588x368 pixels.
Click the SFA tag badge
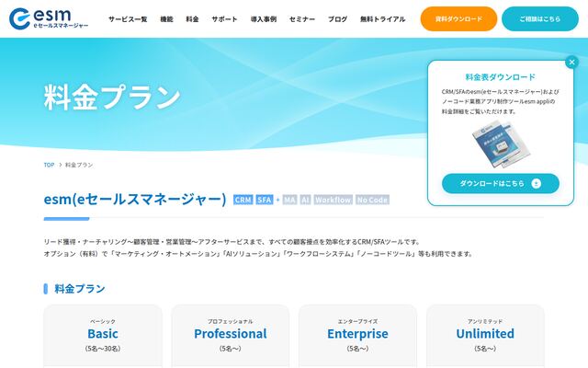coord(265,200)
